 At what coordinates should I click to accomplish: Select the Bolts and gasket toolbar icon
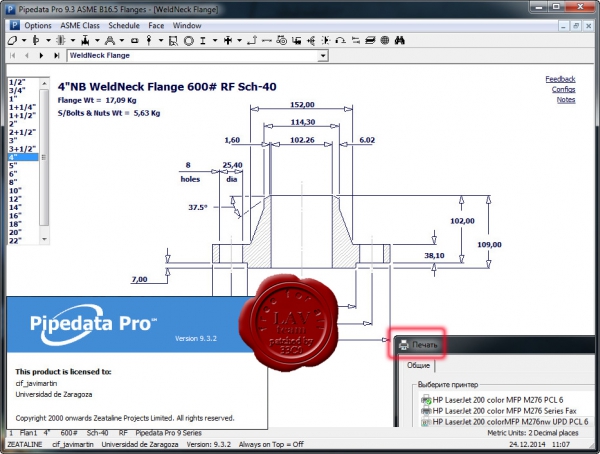pyautogui.click(x=60, y=40)
